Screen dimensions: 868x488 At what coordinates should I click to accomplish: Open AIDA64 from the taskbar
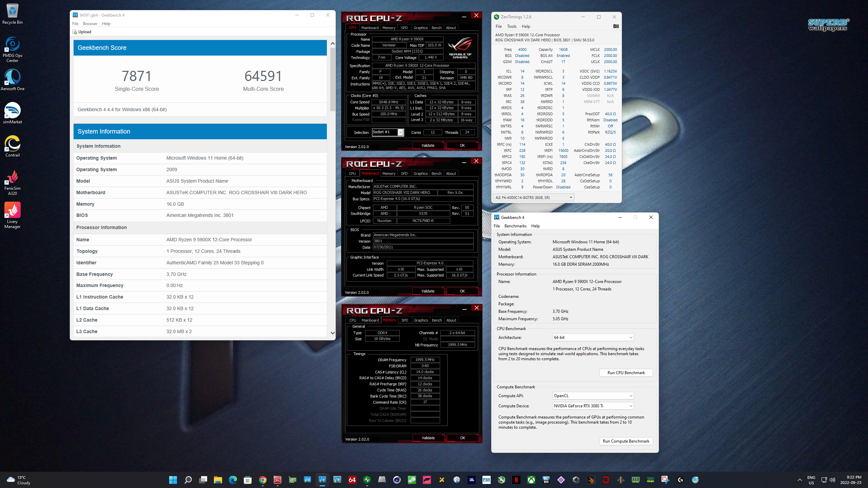352,480
